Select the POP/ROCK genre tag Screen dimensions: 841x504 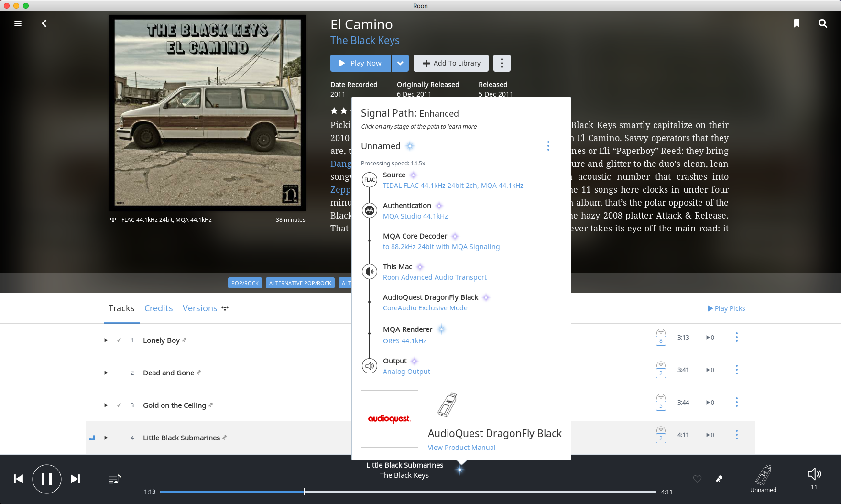coord(245,283)
